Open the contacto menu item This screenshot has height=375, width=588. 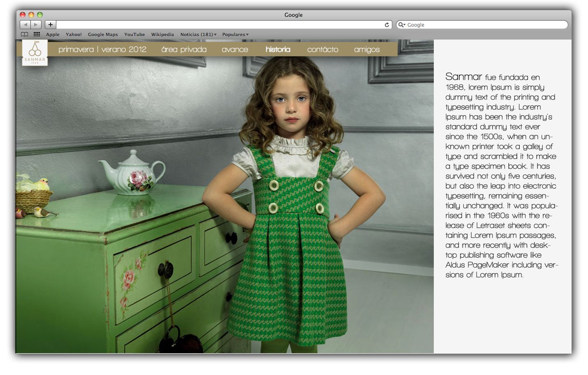[x=323, y=49]
